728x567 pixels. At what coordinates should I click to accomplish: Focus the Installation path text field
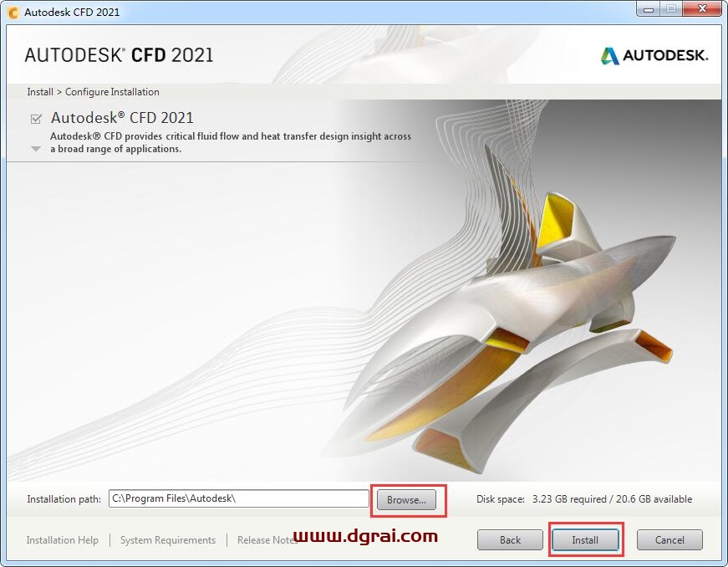239,498
